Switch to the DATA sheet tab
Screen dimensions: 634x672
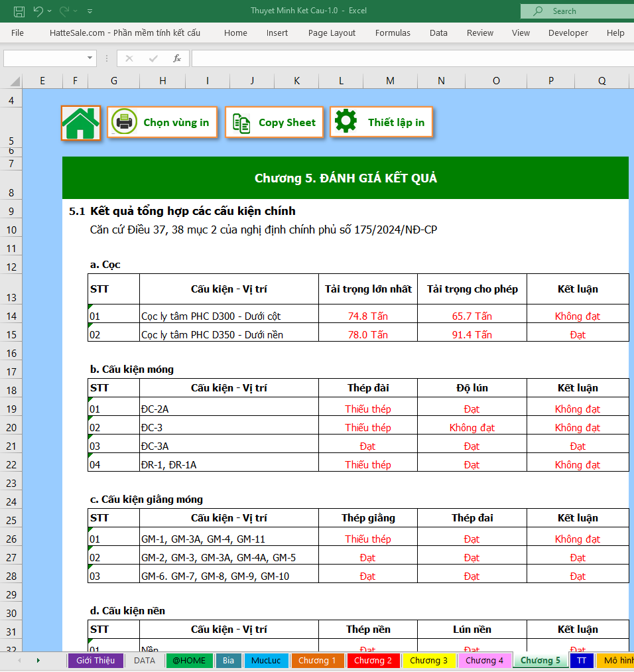[145, 661]
